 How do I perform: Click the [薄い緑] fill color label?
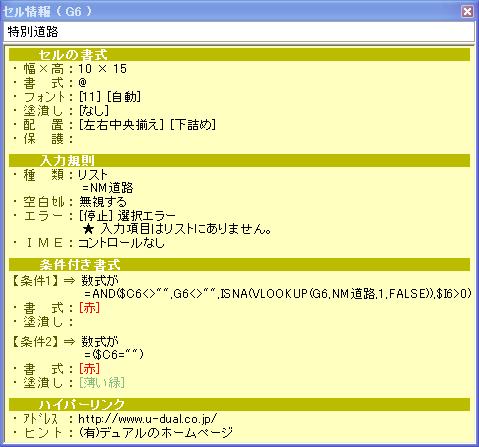click(102, 382)
